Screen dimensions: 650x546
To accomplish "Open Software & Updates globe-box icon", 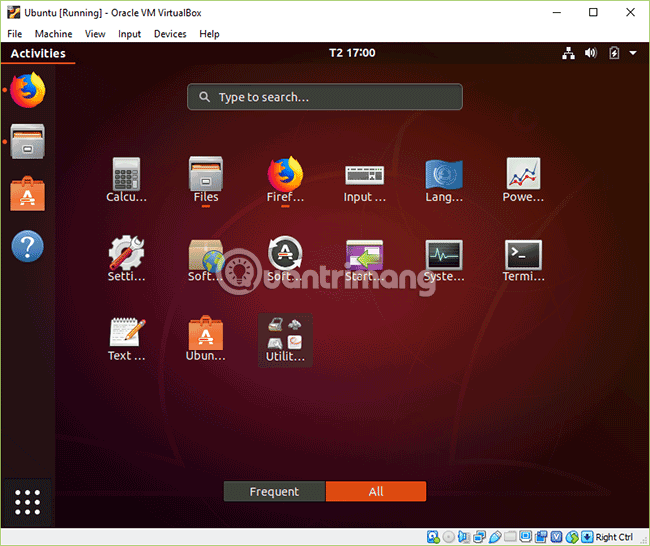I will click(x=206, y=259).
